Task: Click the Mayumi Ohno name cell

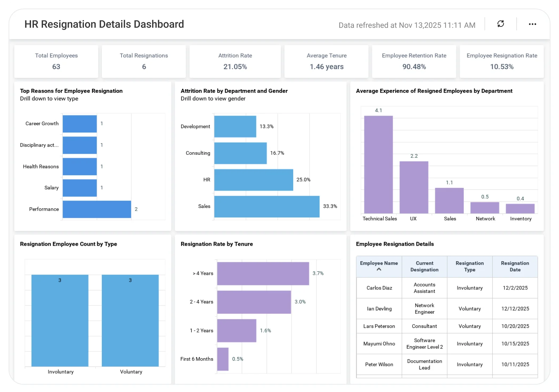Action: [379, 344]
